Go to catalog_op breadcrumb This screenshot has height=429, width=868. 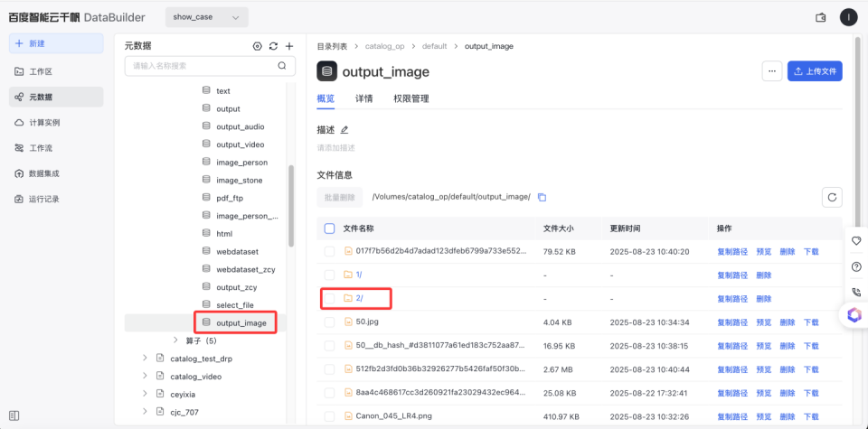click(x=384, y=46)
